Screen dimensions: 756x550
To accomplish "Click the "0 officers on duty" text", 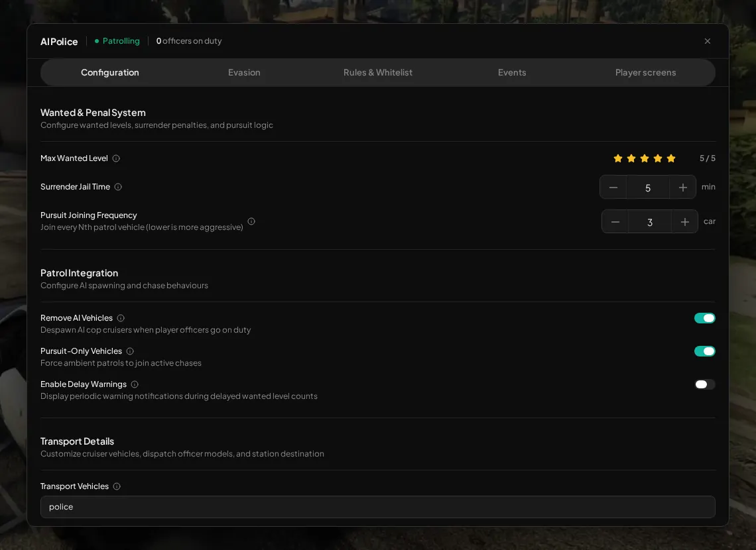I will (189, 41).
